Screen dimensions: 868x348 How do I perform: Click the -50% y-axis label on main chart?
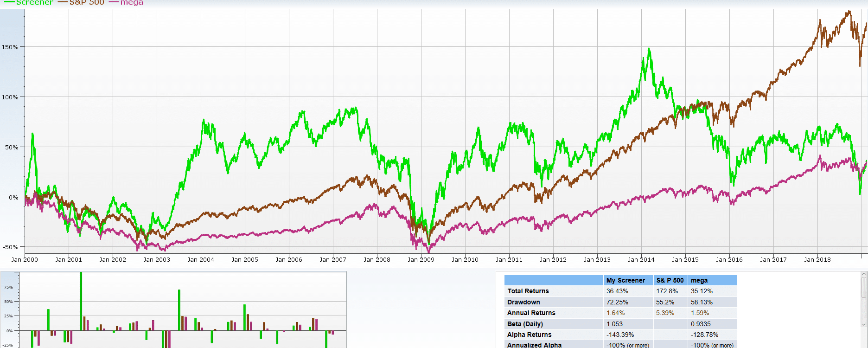click(10, 247)
